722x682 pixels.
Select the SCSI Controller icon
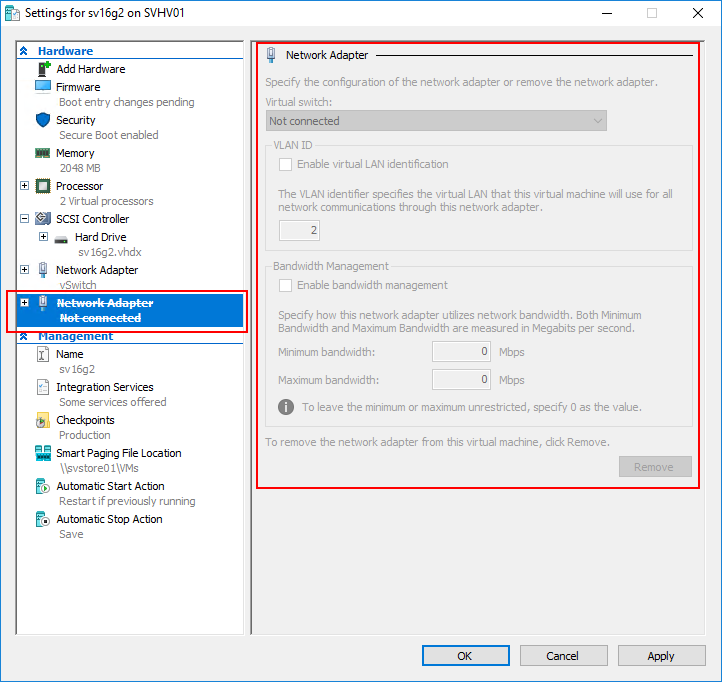[43, 219]
